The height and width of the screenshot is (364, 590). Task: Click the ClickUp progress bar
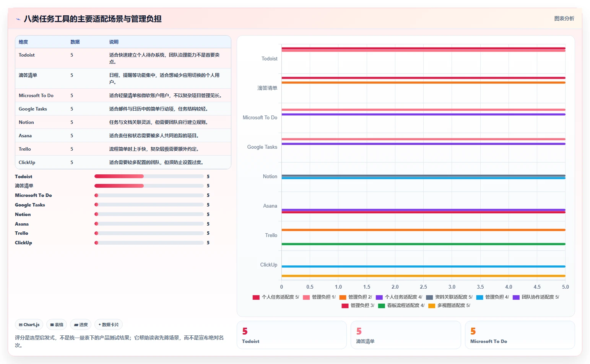(x=149, y=243)
